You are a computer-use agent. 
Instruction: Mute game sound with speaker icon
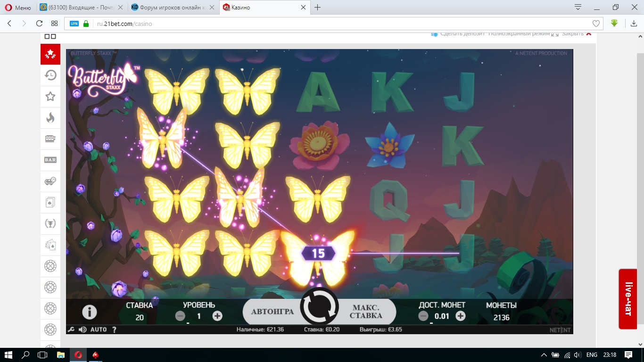click(83, 329)
